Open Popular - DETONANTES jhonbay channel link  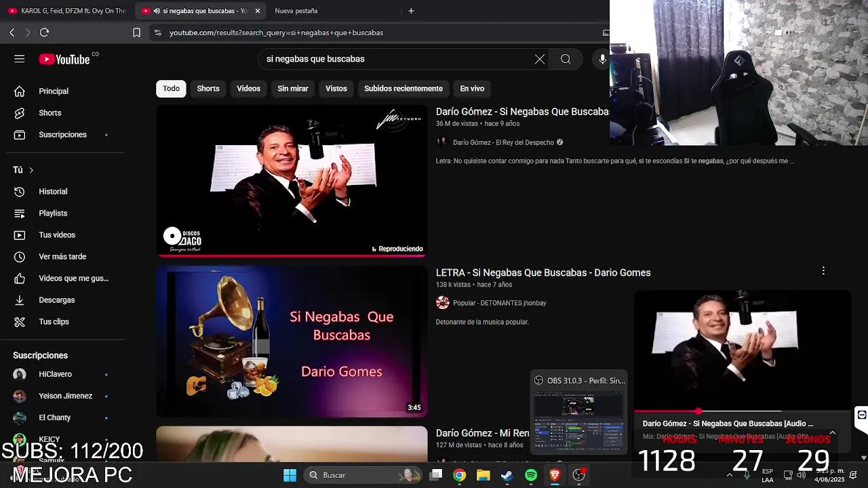pos(500,303)
